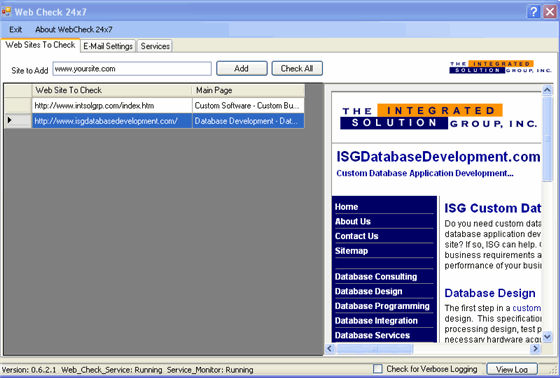560x378 pixels.
Task: Click the Check All button
Action: [x=297, y=68]
